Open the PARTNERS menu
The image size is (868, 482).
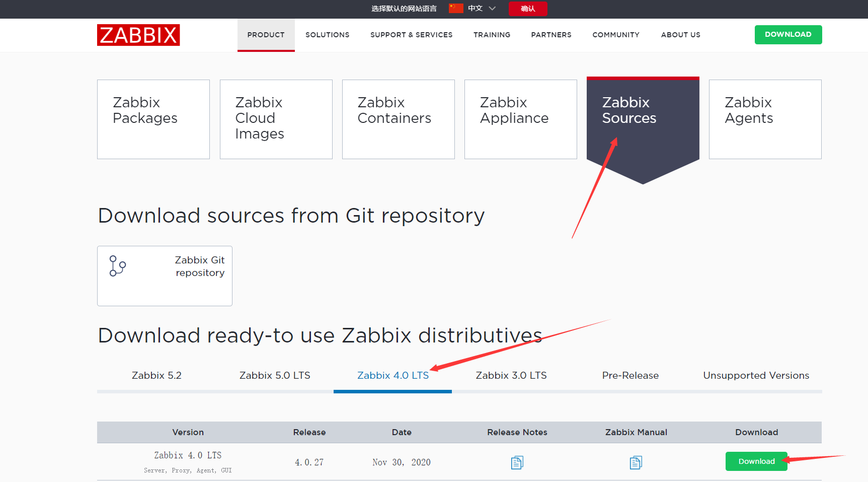[x=551, y=35]
